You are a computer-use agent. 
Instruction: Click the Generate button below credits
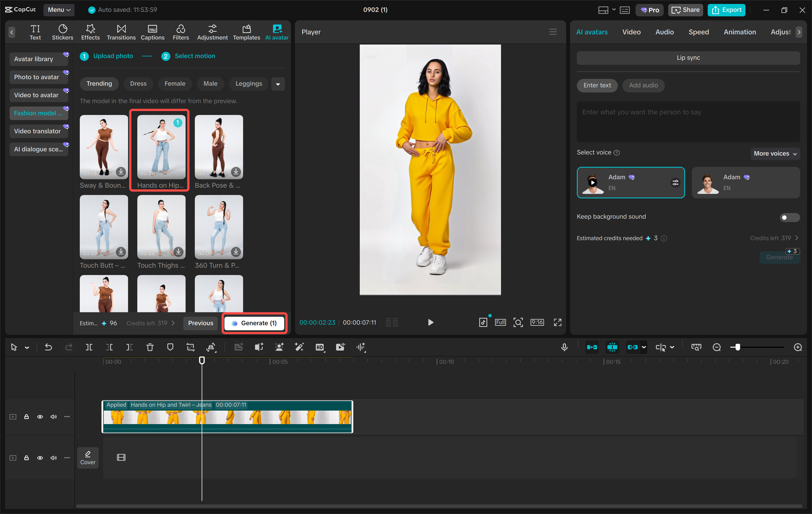tap(779, 257)
